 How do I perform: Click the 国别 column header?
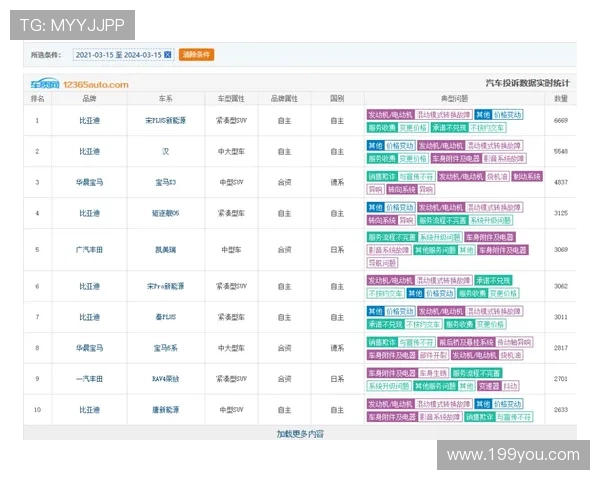click(337, 99)
